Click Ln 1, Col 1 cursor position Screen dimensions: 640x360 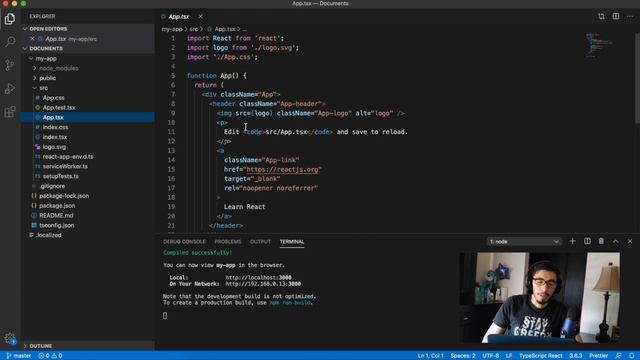click(430, 356)
